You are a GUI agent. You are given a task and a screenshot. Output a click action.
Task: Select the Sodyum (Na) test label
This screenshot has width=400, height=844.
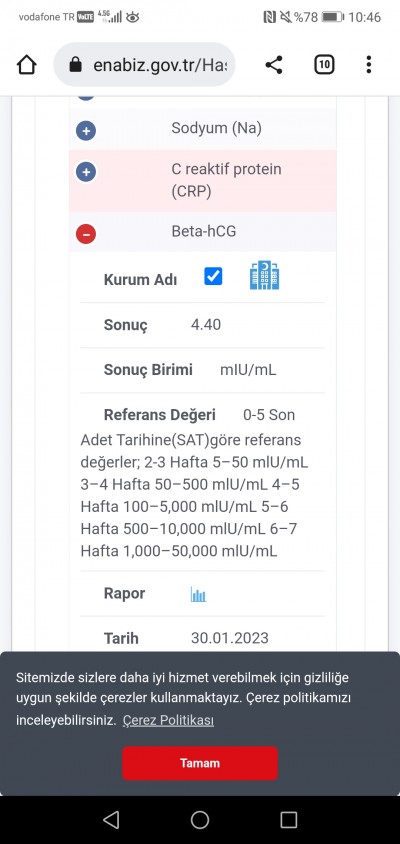pos(216,128)
